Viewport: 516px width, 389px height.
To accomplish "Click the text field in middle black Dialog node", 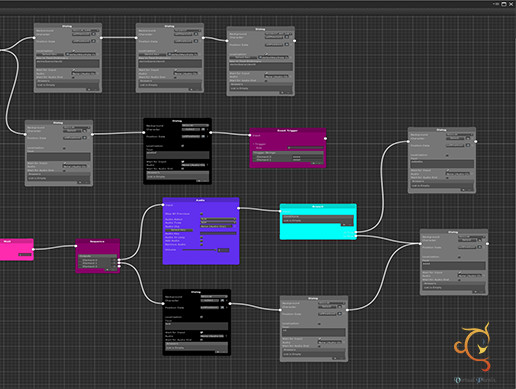I will 178,155.
